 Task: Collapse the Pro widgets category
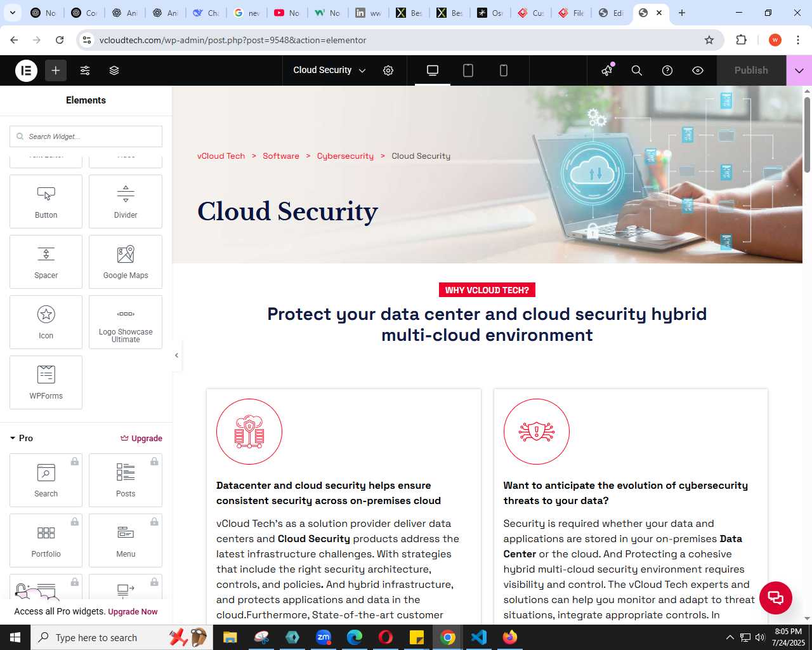[x=22, y=438]
